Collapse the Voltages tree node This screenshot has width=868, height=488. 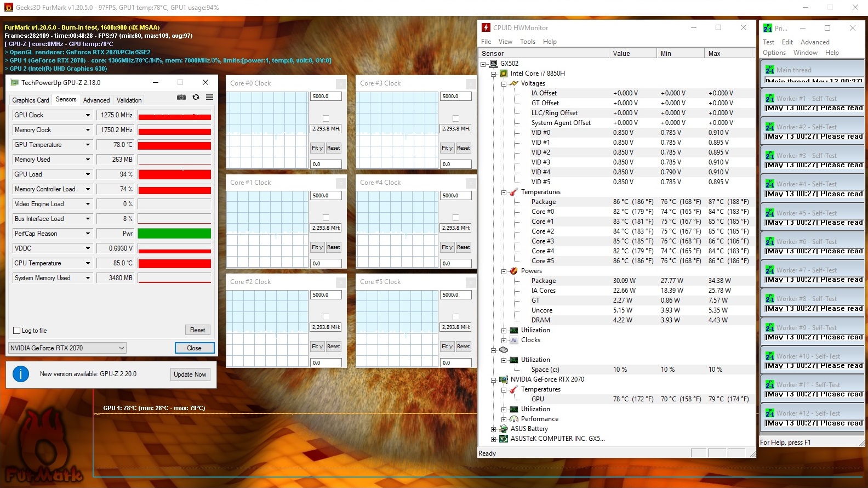point(504,83)
